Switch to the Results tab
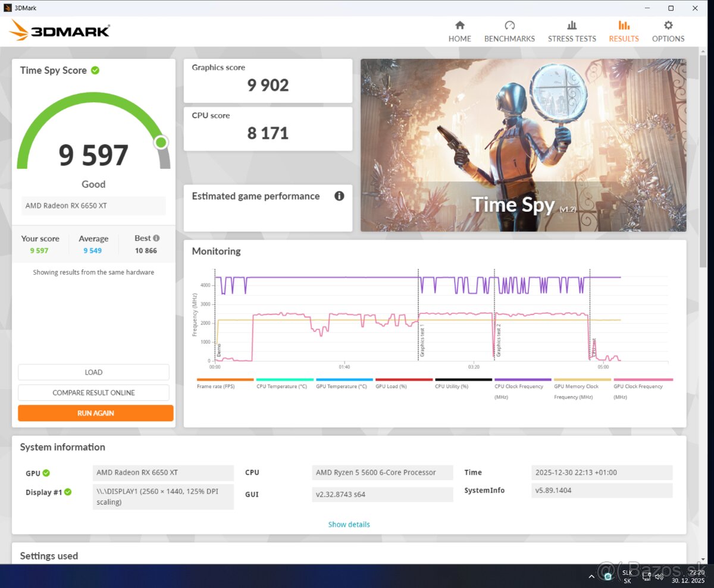Viewport: 714px width, 588px height. pyautogui.click(x=624, y=32)
